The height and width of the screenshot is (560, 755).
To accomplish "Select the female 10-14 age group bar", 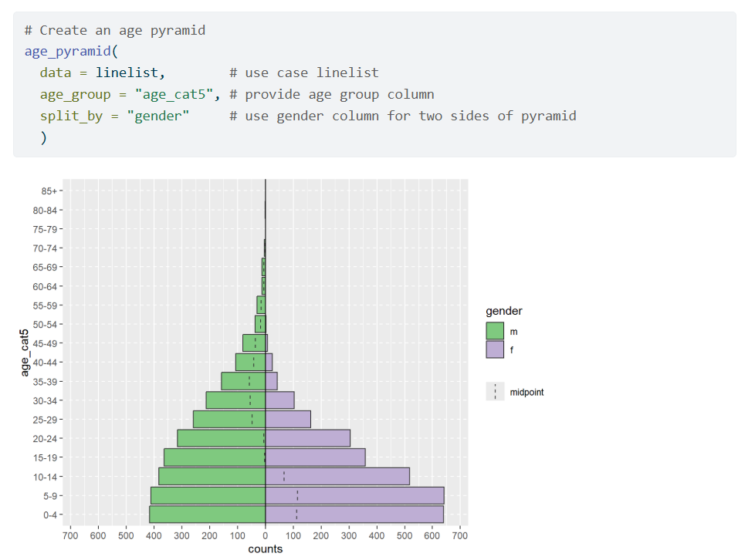I will (x=337, y=477).
